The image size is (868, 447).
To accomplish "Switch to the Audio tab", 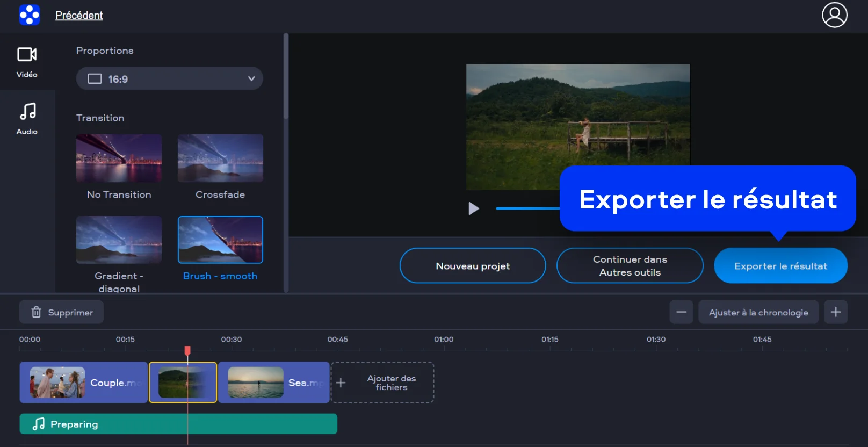I will tap(27, 119).
